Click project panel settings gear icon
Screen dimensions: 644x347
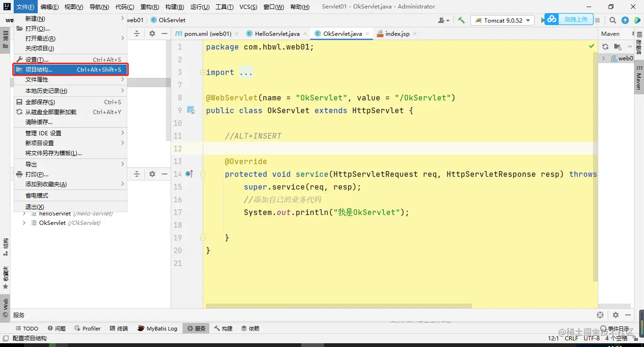152,33
